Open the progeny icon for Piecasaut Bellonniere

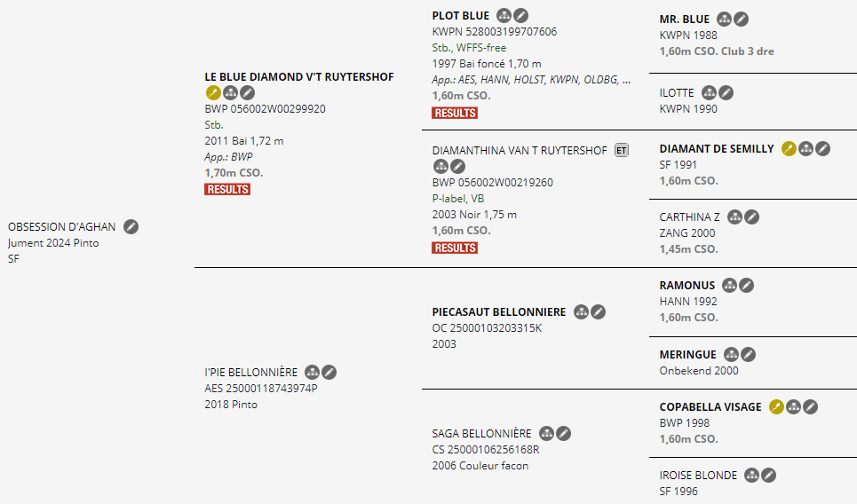[582, 311]
